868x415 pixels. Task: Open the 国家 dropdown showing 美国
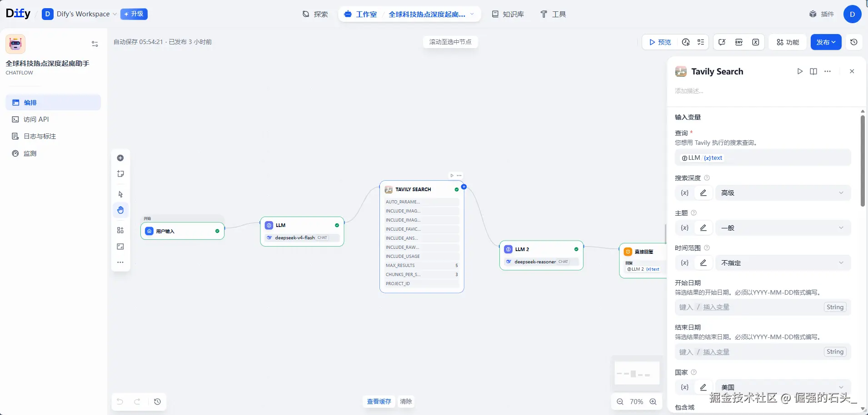click(783, 387)
